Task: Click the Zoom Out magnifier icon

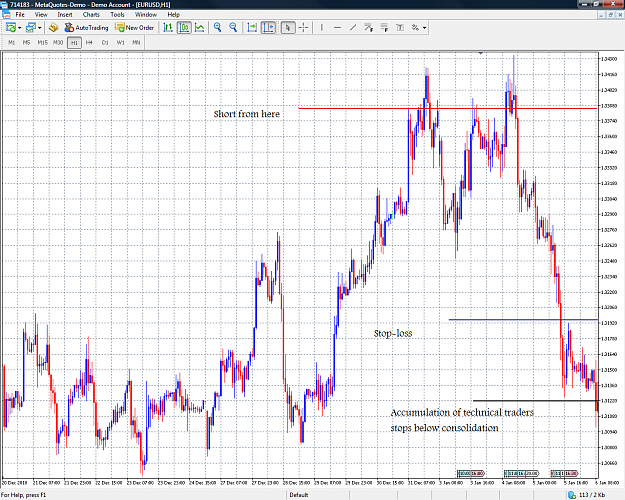Action: tap(233, 28)
